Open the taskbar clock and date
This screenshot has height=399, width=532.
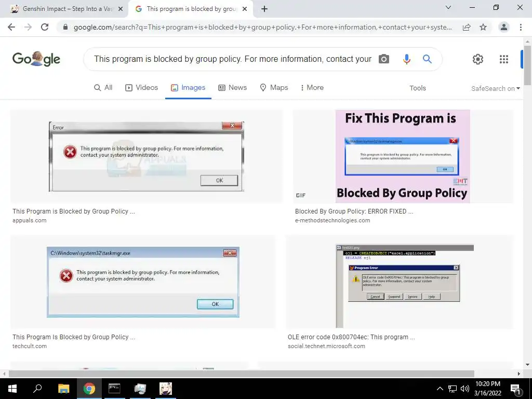point(487,389)
